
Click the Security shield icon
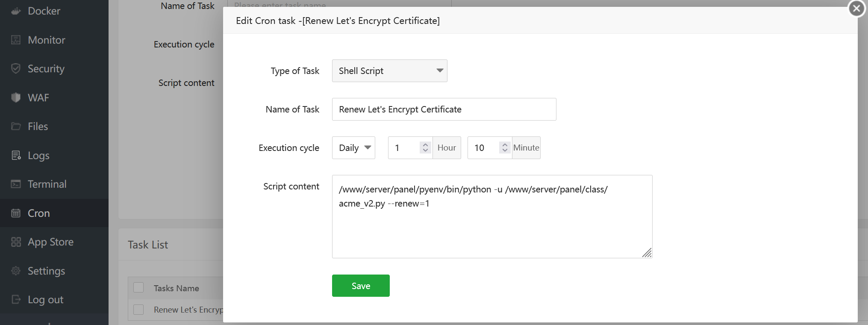pyautogui.click(x=16, y=69)
